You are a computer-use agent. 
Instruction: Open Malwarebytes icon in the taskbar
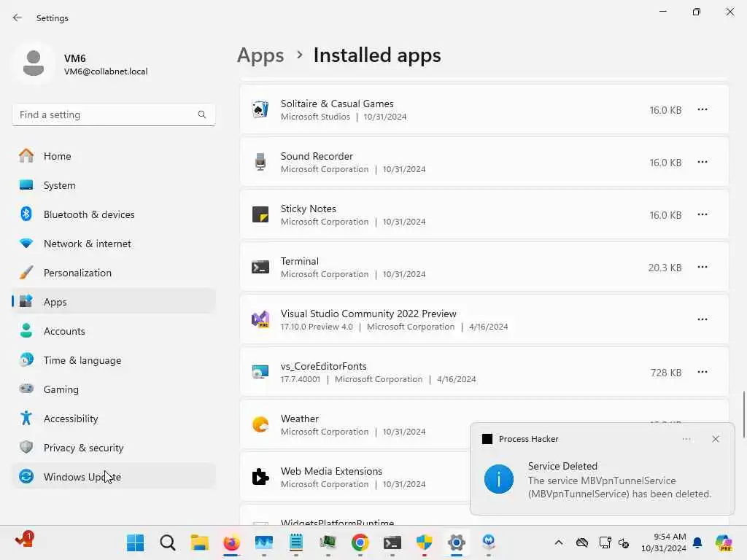coord(488,542)
